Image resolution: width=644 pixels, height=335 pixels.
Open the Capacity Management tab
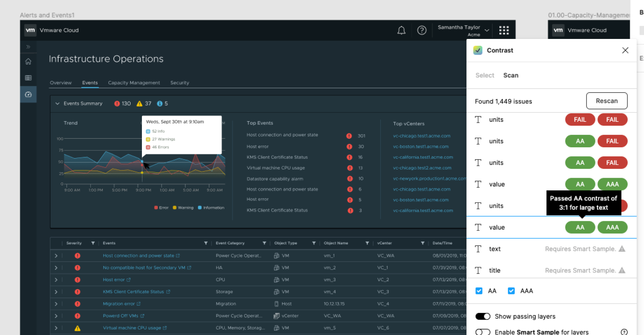[x=134, y=83]
